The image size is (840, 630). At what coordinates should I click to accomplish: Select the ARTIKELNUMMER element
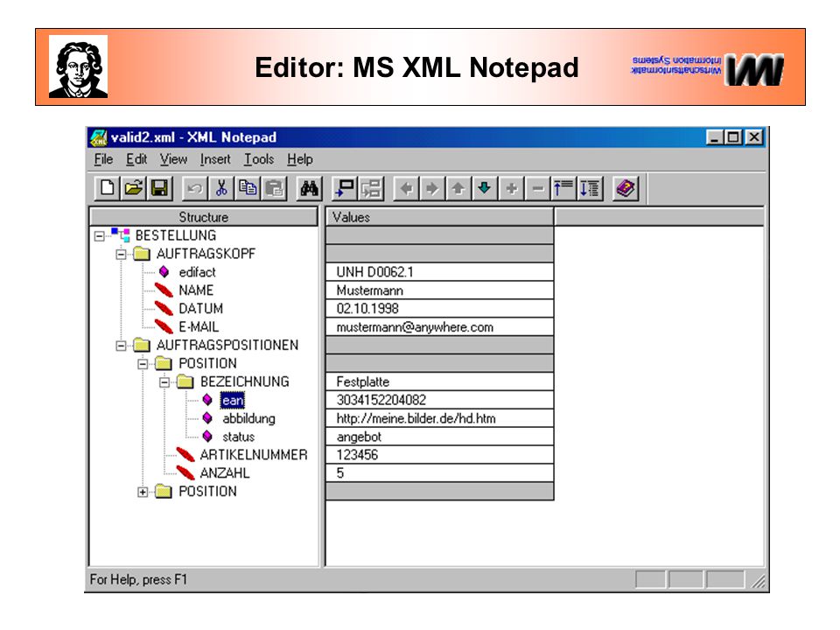coord(254,455)
